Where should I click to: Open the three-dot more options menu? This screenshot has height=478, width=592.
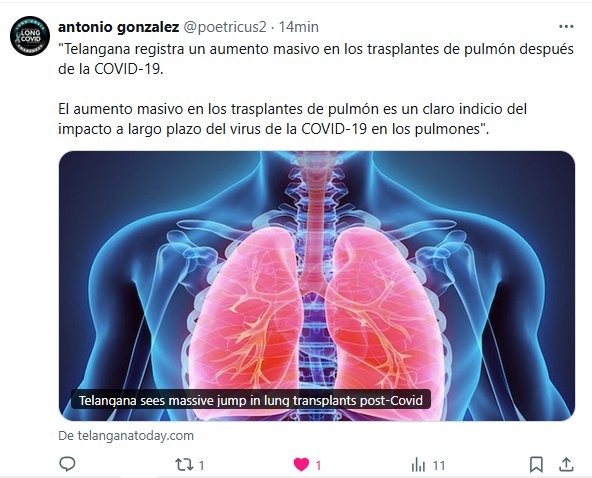tap(566, 26)
